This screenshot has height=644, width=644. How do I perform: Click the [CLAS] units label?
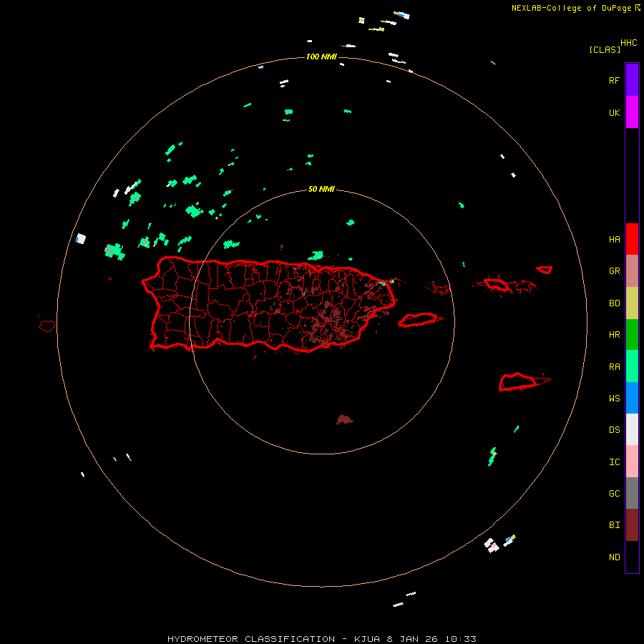[605, 49]
